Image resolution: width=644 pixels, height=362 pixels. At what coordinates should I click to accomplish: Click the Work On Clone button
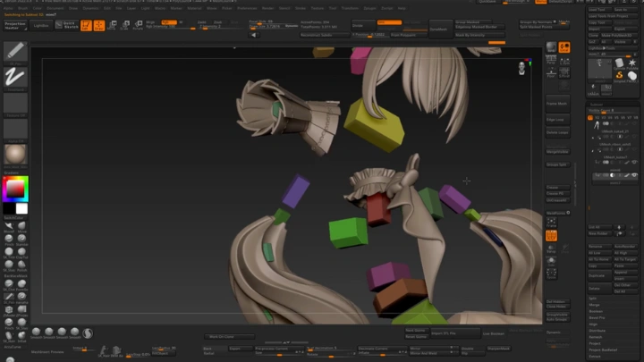click(x=229, y=337)
